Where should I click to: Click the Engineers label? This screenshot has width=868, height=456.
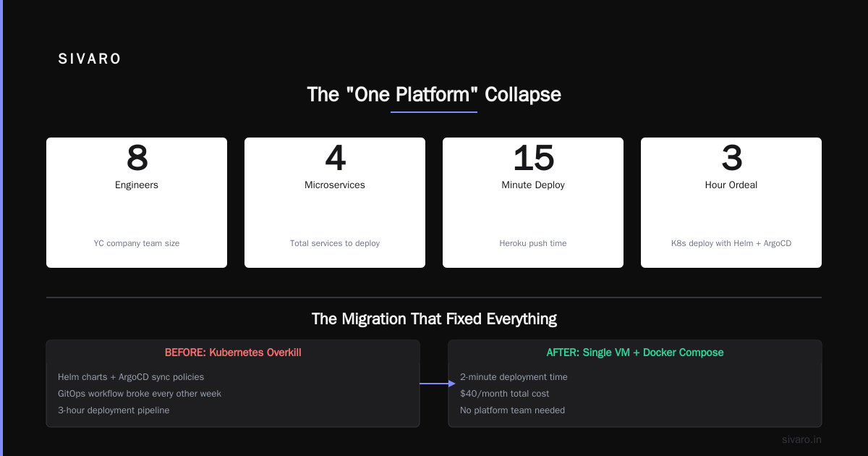pyautogui.click(x=137, y=185)
